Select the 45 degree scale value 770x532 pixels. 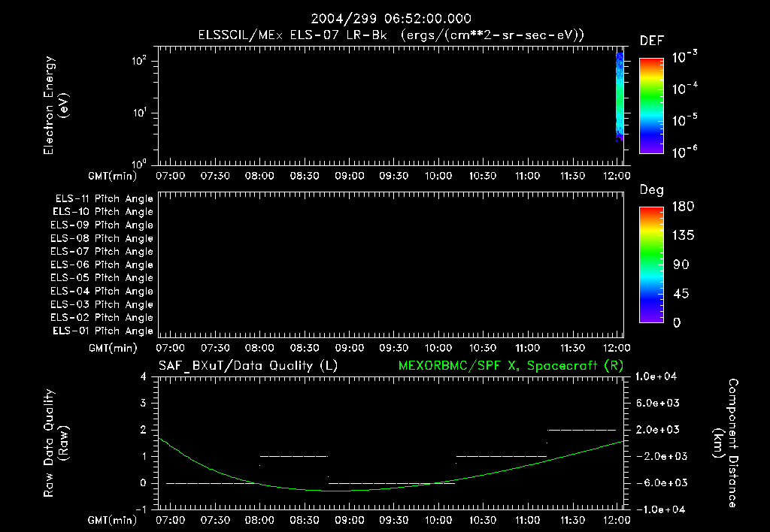[x=681, y=294]
